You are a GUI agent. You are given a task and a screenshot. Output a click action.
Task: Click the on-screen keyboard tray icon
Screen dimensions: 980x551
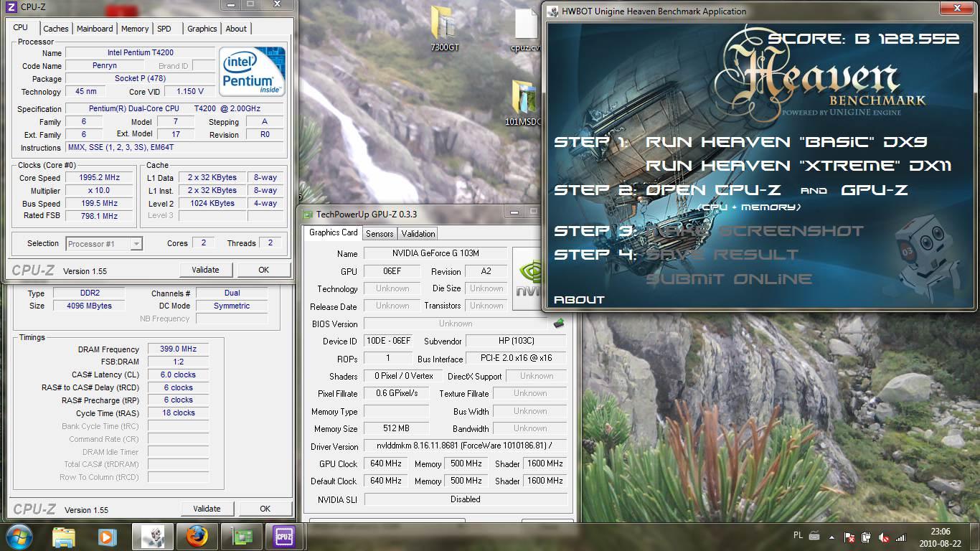tap(815, 536)
